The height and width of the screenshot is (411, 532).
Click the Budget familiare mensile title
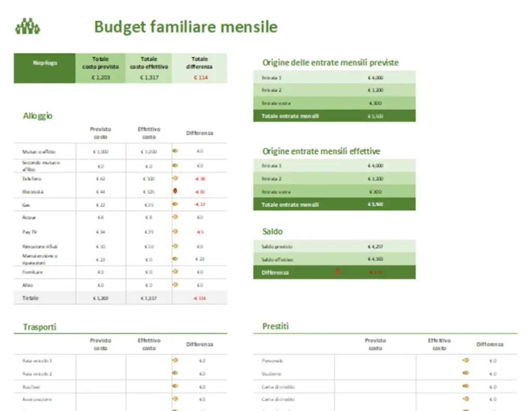(185, 27)
